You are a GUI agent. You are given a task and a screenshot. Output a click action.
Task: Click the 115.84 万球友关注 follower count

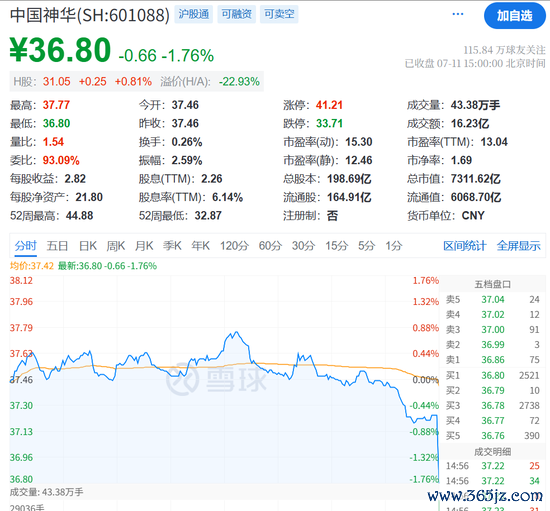(x=504, y=50)
